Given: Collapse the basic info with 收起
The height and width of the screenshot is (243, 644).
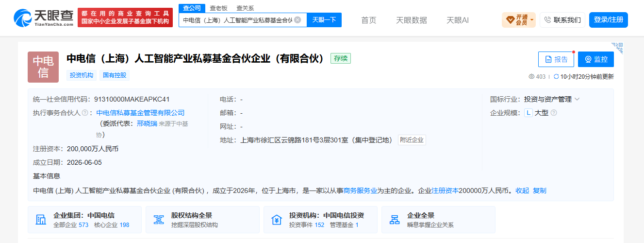Looking at the screenshot, I should pos(522,191).
